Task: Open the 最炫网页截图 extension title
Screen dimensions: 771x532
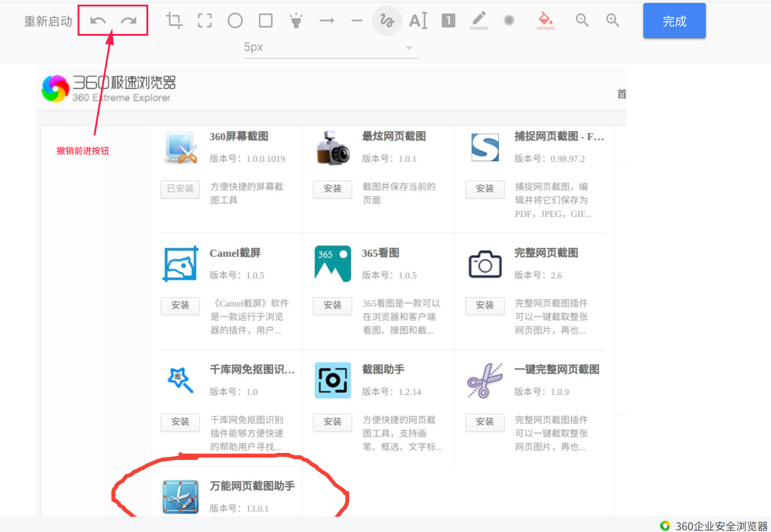Action: (394, 137)
